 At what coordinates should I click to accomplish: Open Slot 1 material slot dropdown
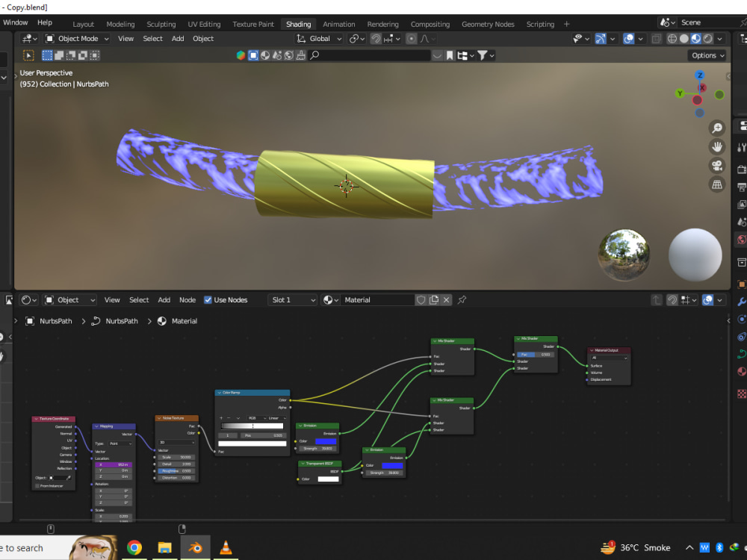(x=293, y=300)
